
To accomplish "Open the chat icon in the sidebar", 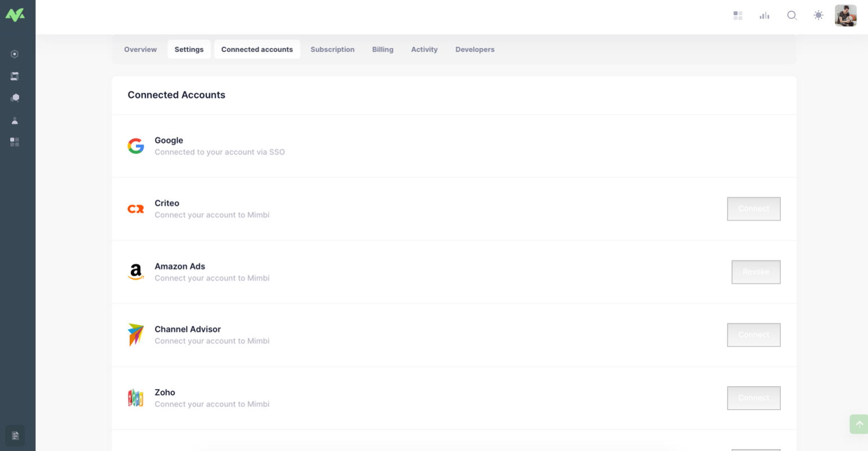I will [x=15, y=98].
